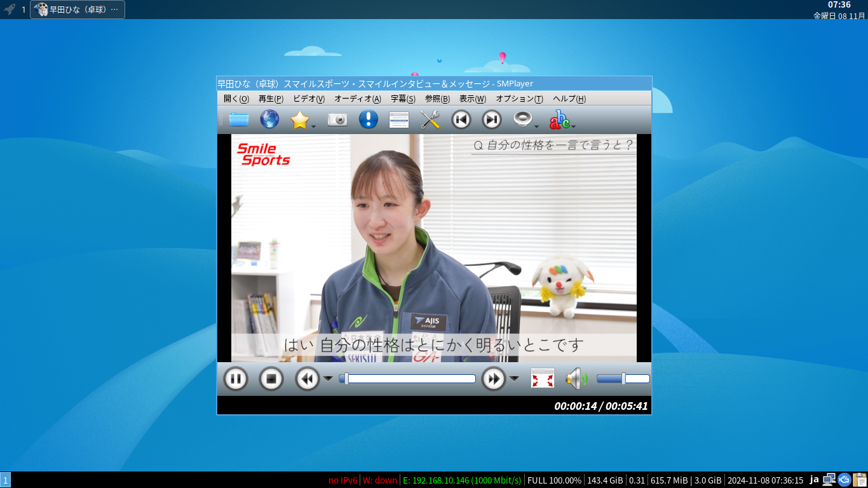Viewport: 868px width, 488px height.
Task: Click the SMPlayer window title bar
Action: (x=434, y=83)
